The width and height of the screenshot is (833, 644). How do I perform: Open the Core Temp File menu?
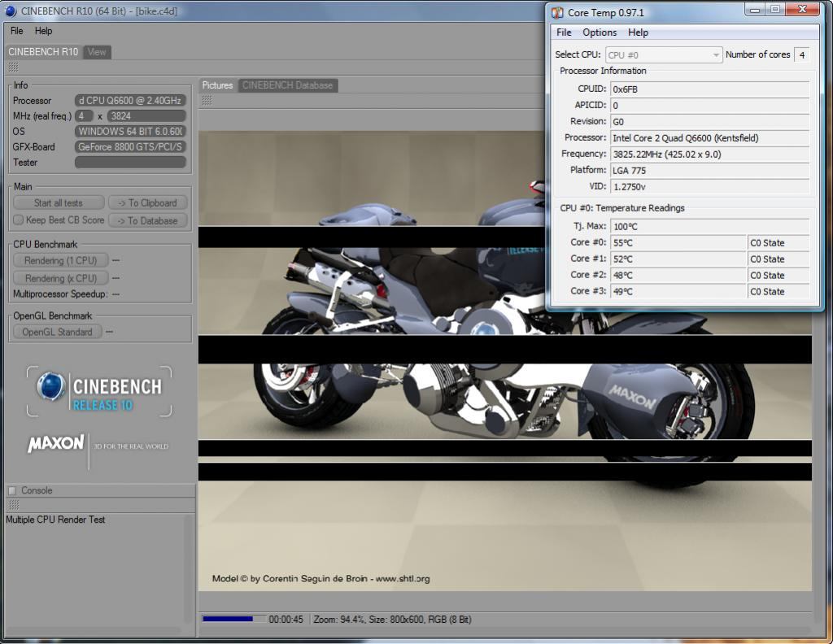(564, 33)
